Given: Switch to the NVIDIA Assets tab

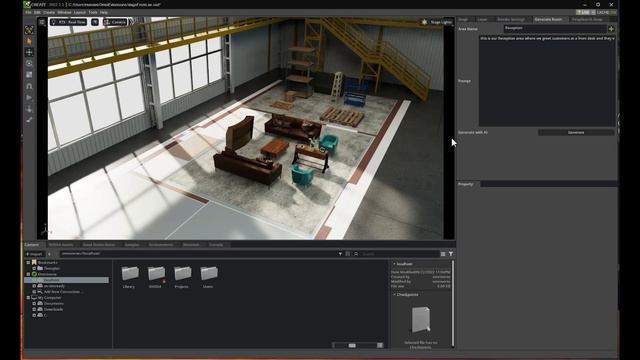Looking at the screenshot, I should click(x=61, y=245).
